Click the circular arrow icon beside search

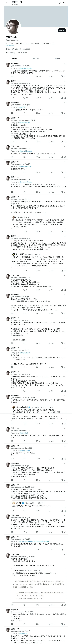[60, 3]
